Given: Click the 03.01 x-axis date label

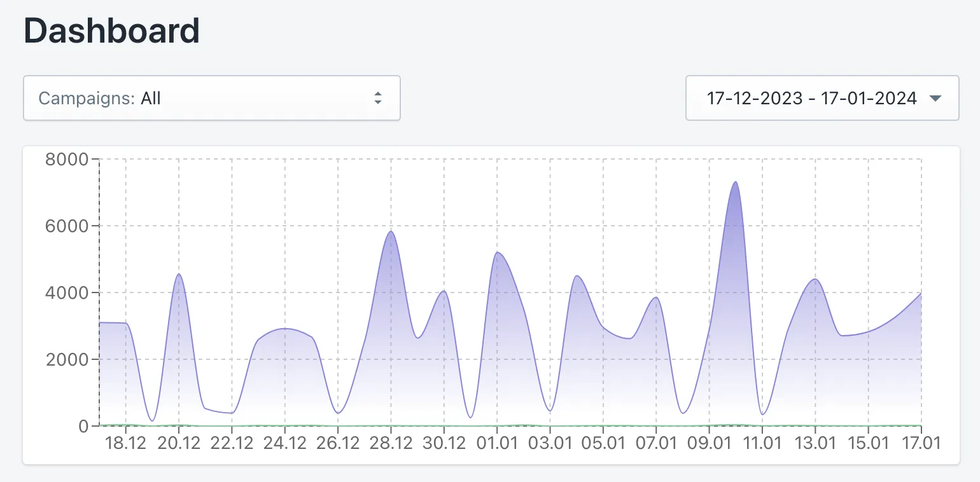Looking at the screenshot, I should 550,442.
